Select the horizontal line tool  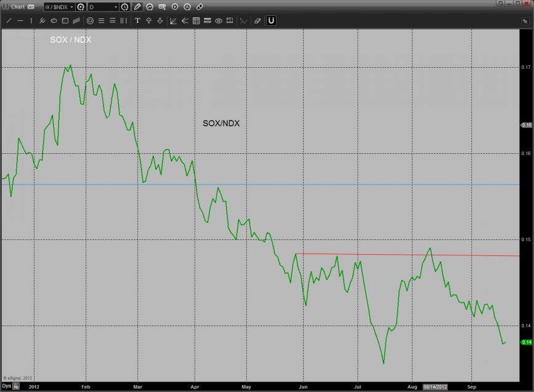click(x=20, y=20)
